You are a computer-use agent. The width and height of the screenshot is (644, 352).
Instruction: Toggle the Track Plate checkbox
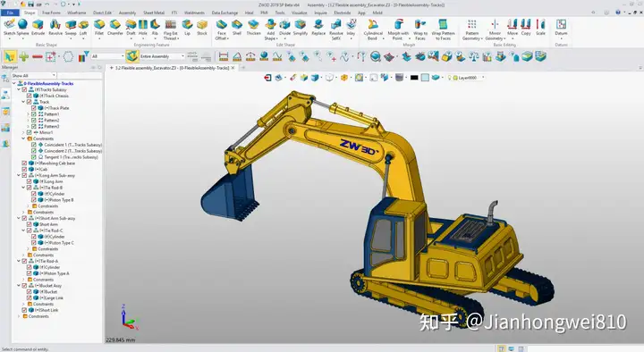(x=34, y=108)
